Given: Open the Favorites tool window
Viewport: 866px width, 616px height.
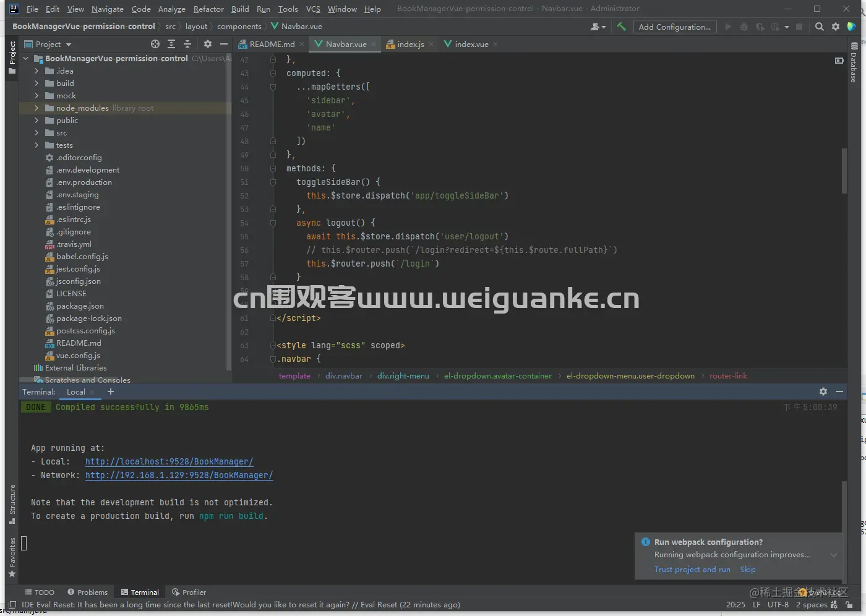Looking at the screenshot, I should pyautogui.click(x=12, y=557).
